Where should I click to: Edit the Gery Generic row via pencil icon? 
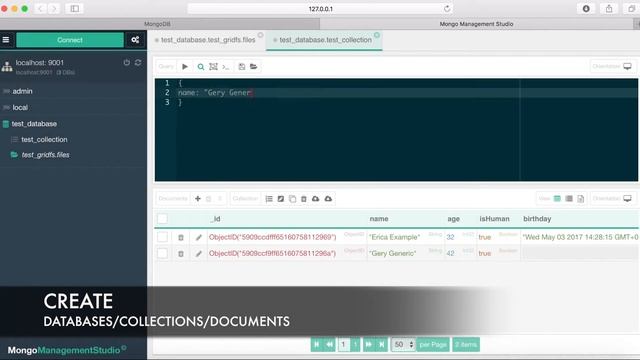tap(199, 253)
